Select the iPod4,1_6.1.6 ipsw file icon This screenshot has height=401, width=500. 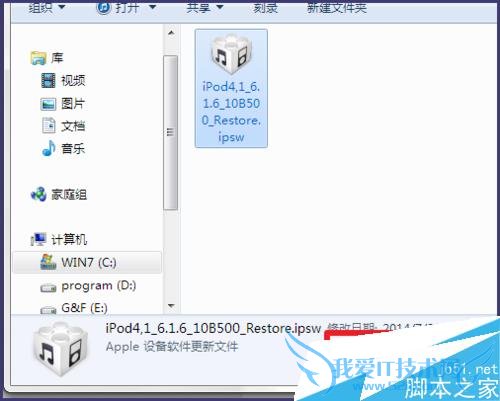click(x=231, y=55)
